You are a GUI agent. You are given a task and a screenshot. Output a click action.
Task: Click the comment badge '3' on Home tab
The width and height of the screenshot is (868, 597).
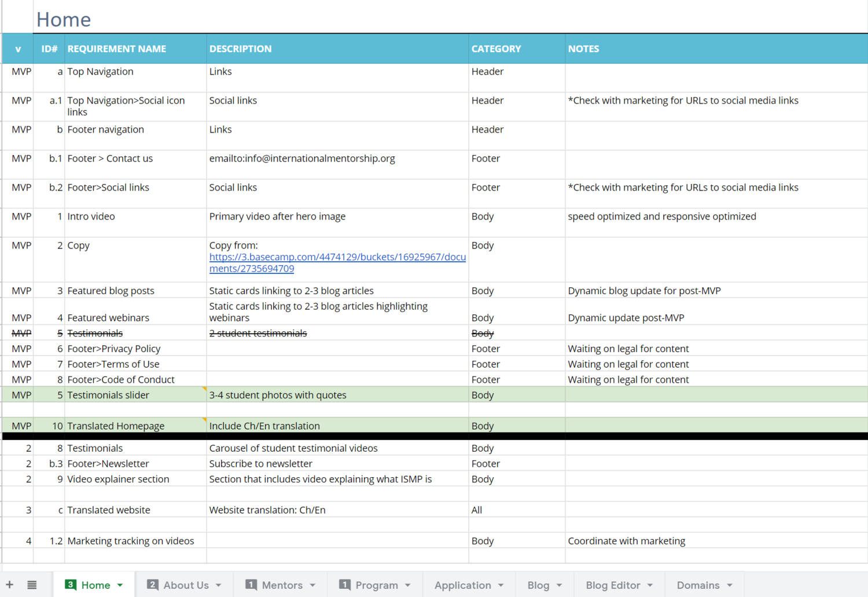[71, 585]
